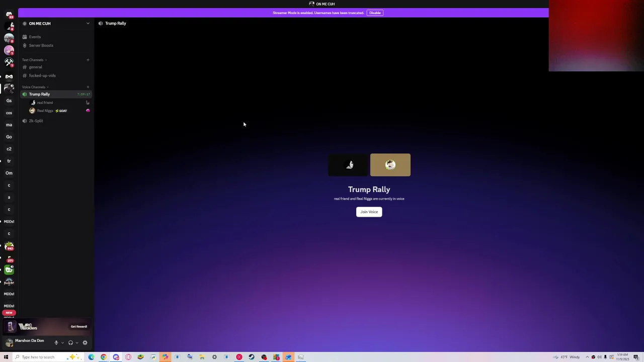Click the Events calendar icon
644x362 pixels.
(25, 37)
